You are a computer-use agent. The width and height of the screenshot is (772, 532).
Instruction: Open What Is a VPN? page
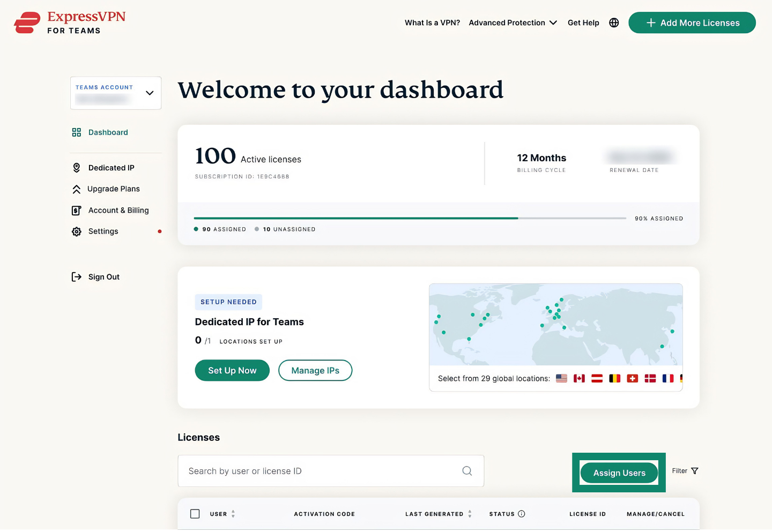(x=432, y=23)
